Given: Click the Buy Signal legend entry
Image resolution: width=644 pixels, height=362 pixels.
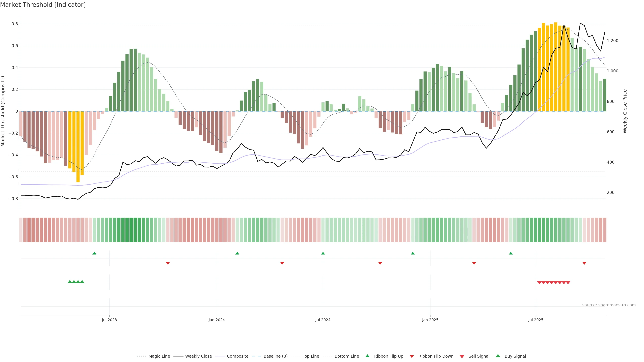Looking at the screenshot, I should pos(515,356).
